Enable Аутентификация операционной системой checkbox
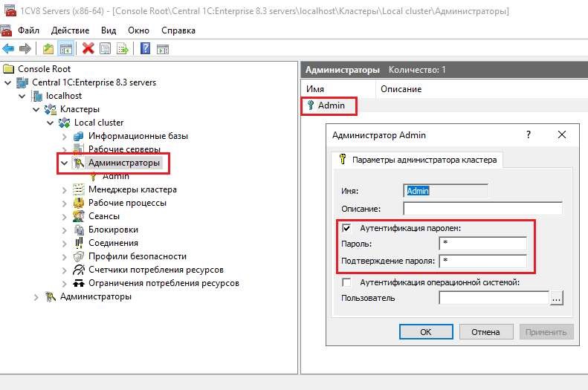 pyautogui.click(x=346, y=282)
